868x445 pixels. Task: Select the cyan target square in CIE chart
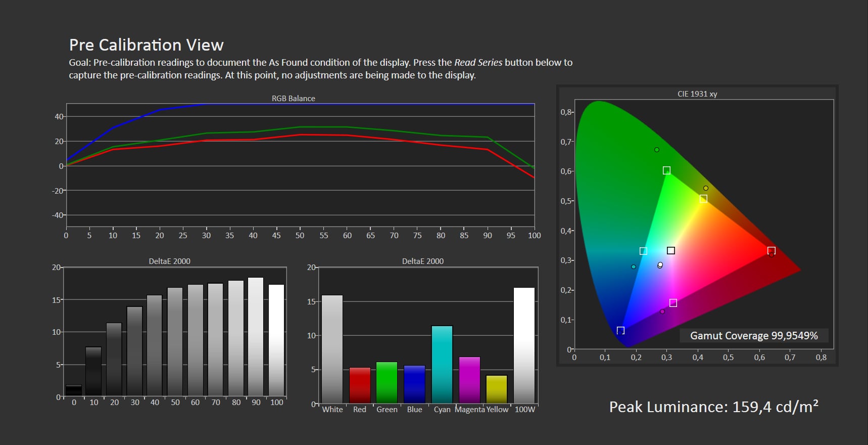(x=643, y=251)
